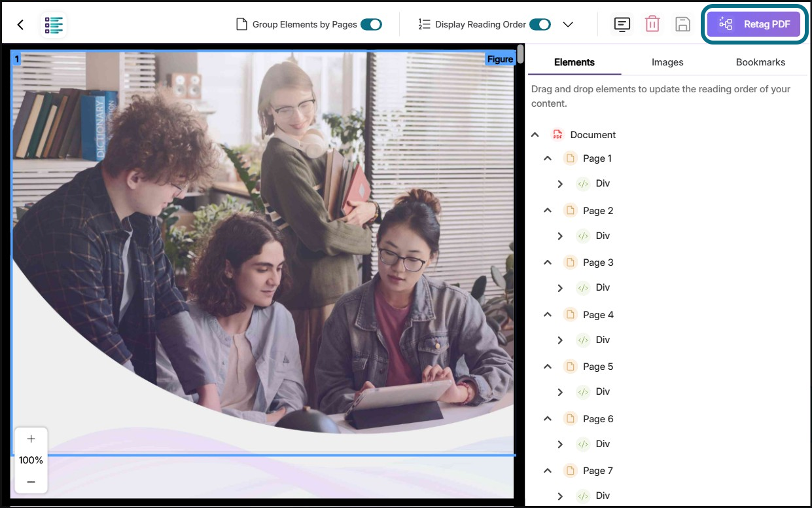Open the Bookmarks tab

tap(760, 62)
